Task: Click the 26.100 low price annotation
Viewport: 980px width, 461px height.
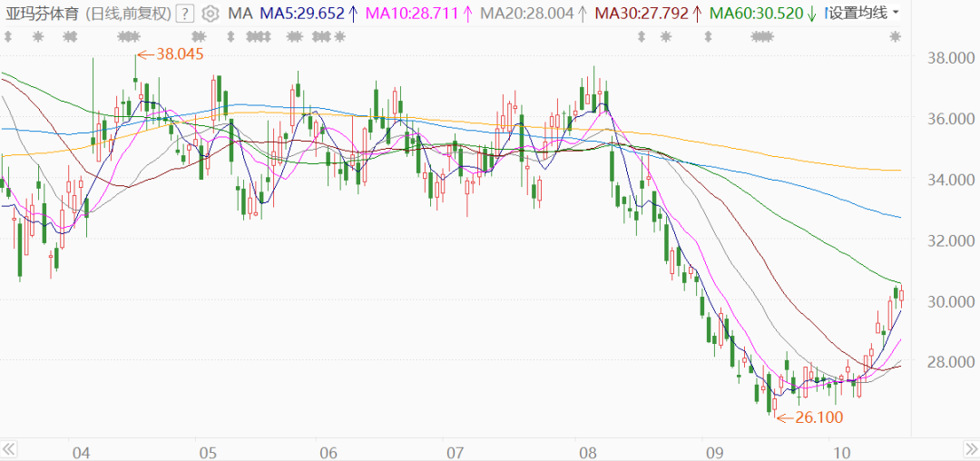Action: click(818, 417)
